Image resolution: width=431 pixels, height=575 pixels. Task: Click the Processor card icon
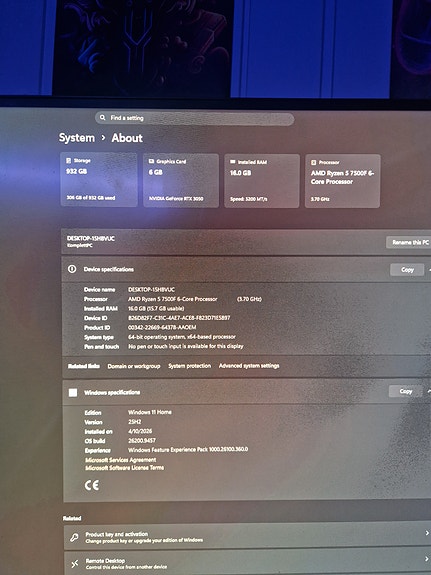tap(314, 162)
